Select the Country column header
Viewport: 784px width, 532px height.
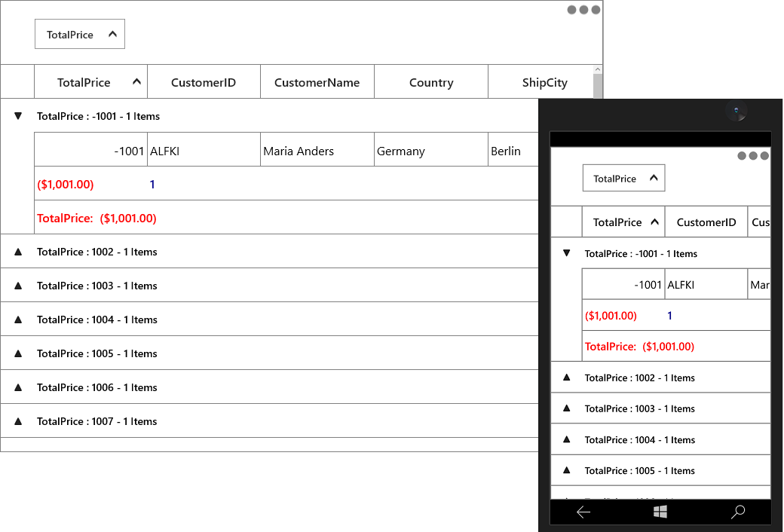pyautogui.click(x=431, y=82)
